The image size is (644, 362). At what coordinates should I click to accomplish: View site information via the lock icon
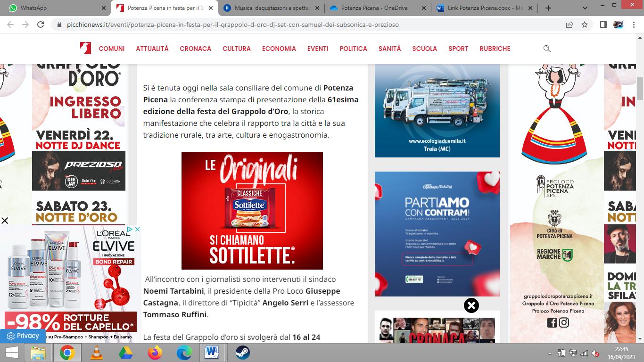click(x=59, y=25)
